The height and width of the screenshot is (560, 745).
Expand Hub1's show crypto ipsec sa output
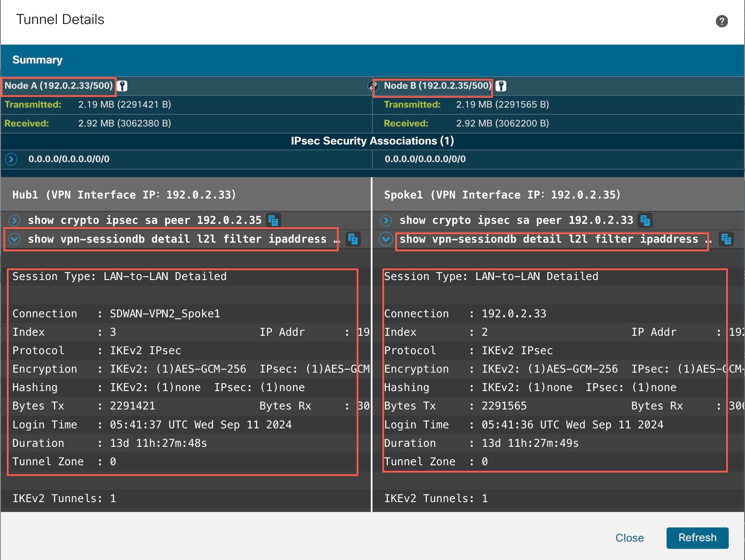pos(14,220)
